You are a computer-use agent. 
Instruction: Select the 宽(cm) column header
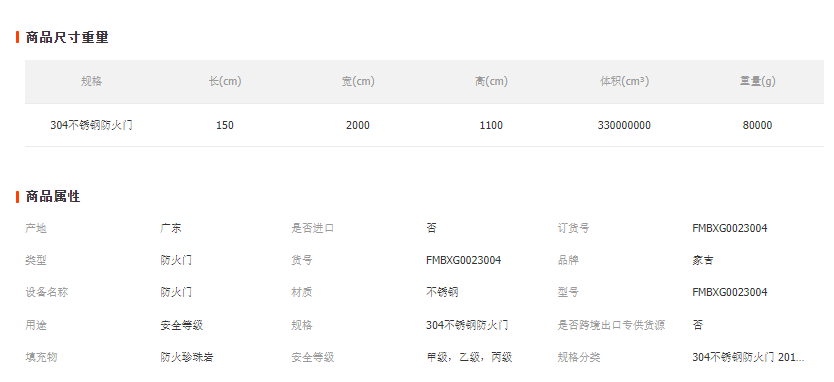point(358,81)
